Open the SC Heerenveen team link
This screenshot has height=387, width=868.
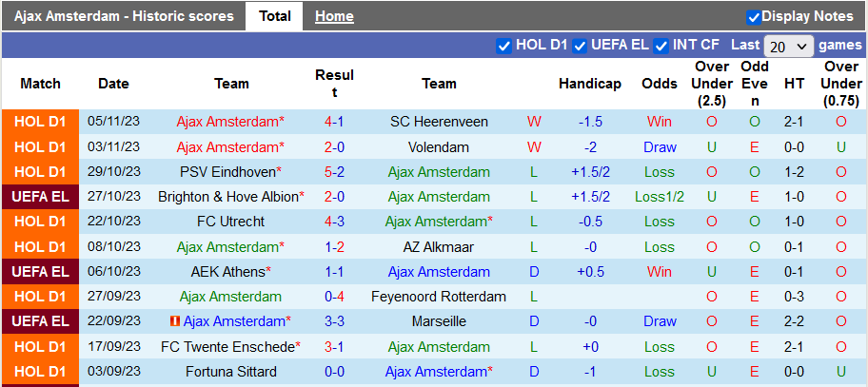coord(439,122)
